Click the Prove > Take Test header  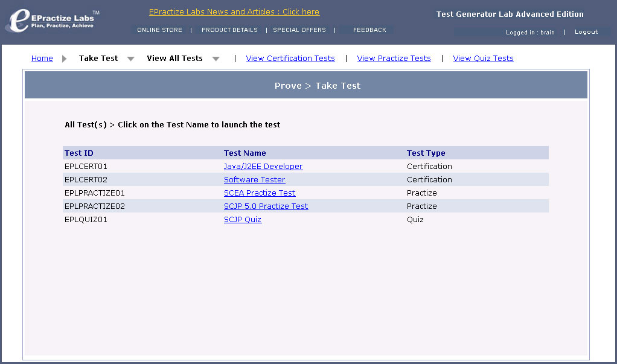tap(318, 86)
